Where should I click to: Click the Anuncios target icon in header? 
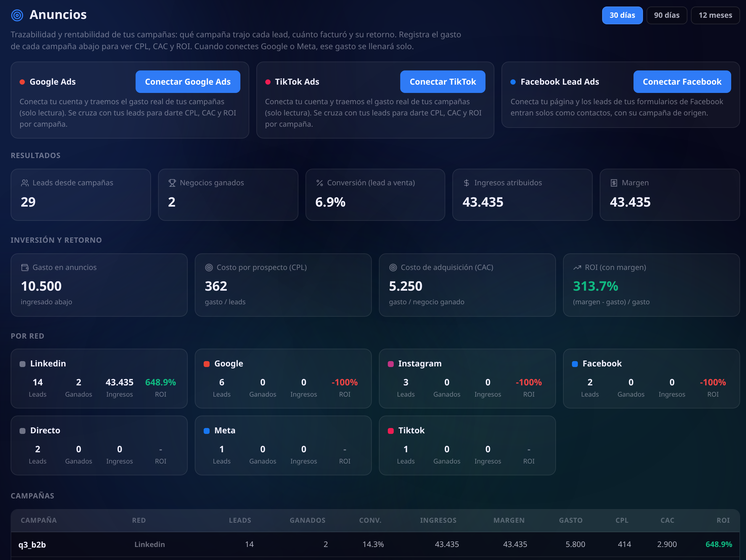(17, 15)
